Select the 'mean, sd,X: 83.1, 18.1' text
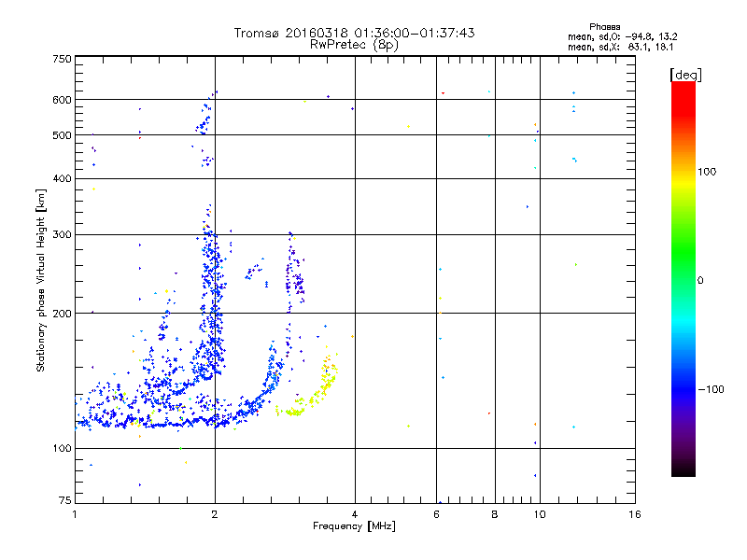Screen dimensions: 747x560 [x=620, y=47]
